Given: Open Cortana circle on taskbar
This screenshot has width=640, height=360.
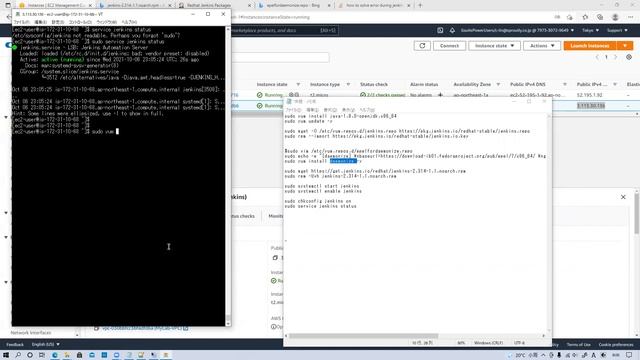Looking at the screenshot, I should click(x=30, y=355).
